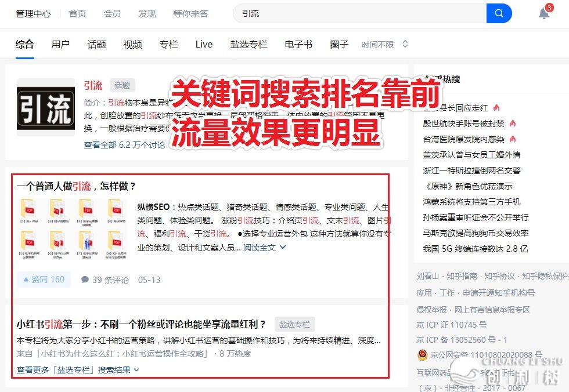Switch to the 视频 tab
Screen dimensions: 569x392
pyautogui.click(x=132, y=45)
